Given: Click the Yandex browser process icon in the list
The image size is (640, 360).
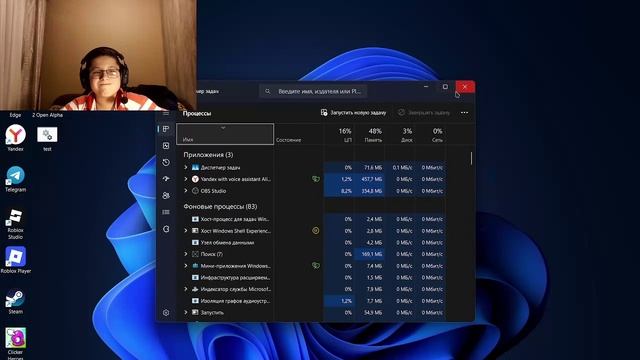Looking at the screenshot, I should [195, 179].
